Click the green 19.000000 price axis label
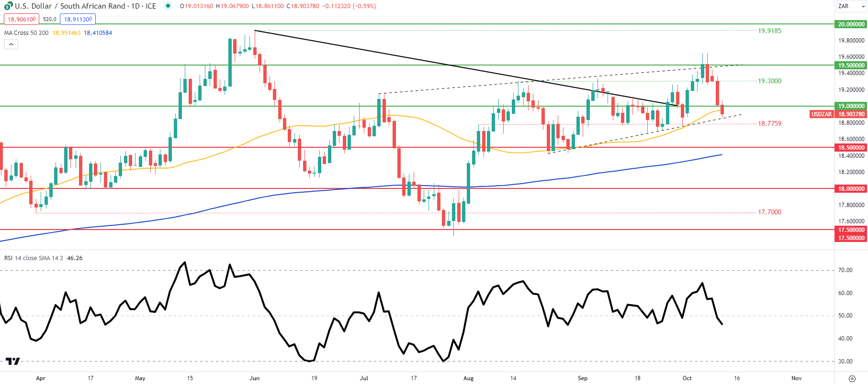Image resolution: width=868 pixels, height=384 pixels. click(851, 106)
